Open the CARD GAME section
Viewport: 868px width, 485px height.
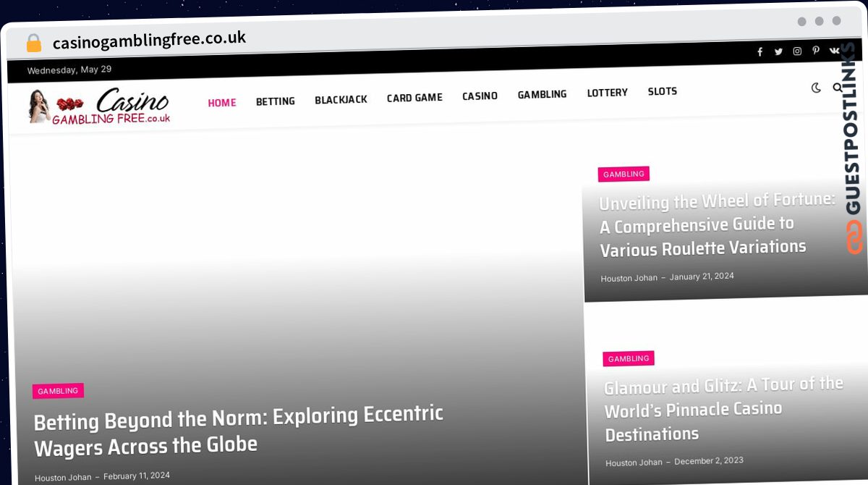coord(414,98)
